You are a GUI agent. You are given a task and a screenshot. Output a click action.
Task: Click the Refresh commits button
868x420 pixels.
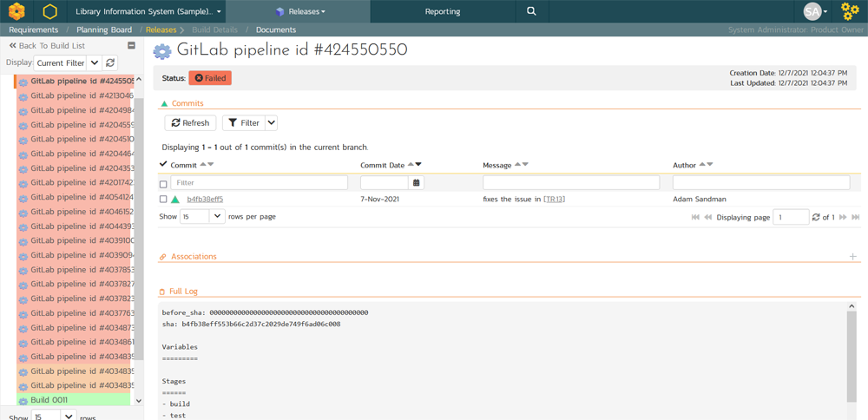point(190,123)
